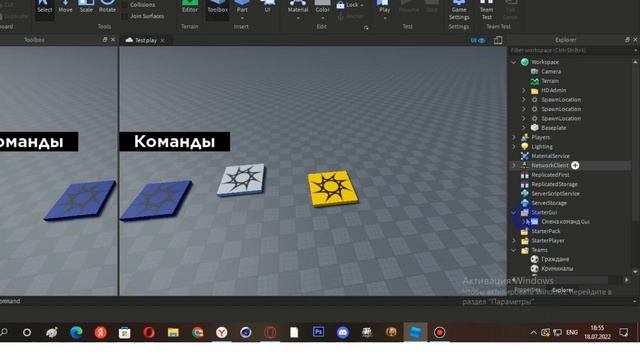Activate the Select tool in the ribbon
The height and width of the screenshot is (360, 640).
(44, 8)
